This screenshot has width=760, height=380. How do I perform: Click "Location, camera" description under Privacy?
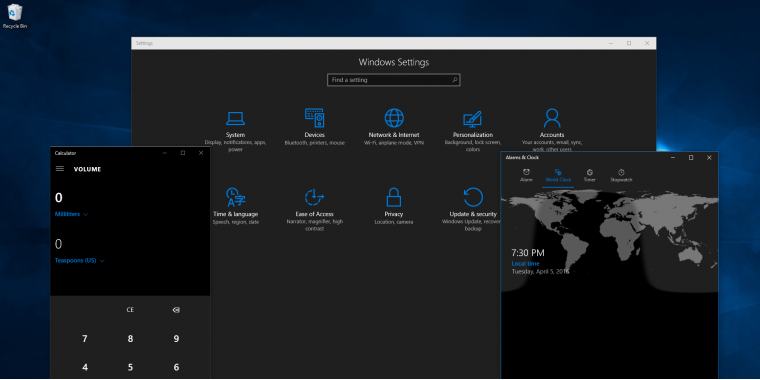(394, 222)
